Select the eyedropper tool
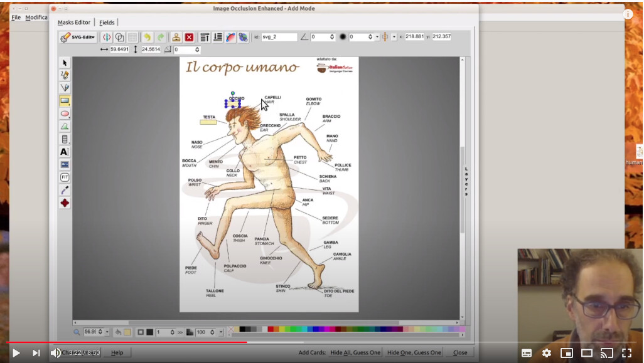This screenshot has width=644, height=363. (x=65, y=190)
